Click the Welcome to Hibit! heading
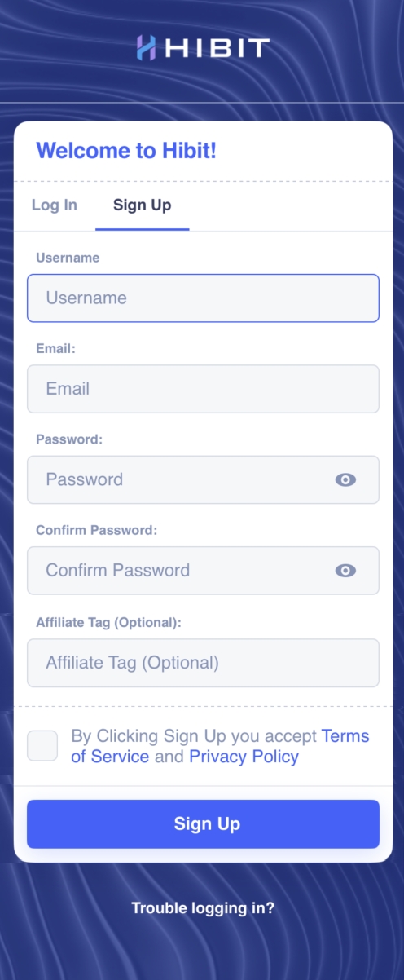The width and height of the screenshot is (404, 980). [x=126, y=151]
